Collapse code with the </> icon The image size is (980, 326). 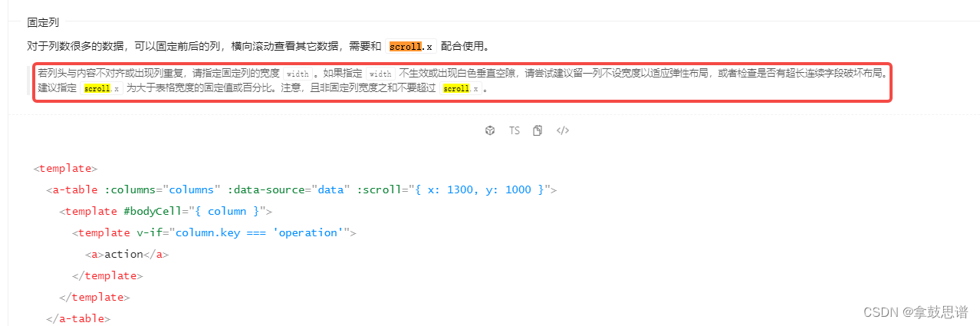[562, 130]
